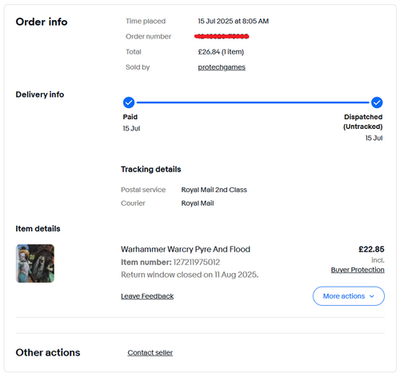Click the Paid checkmark icon
400x378 pixels.
(x=129, y=103)
